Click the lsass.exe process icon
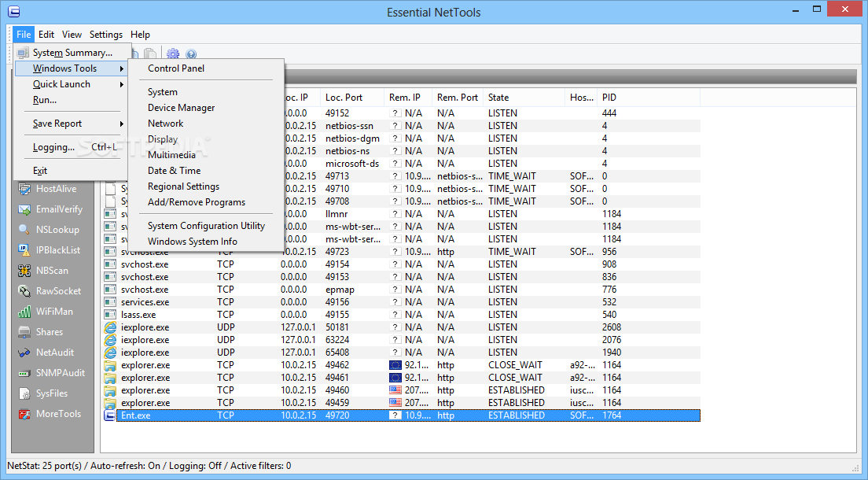The height and width of the screenshot is (480, 868). pos(110,315)
